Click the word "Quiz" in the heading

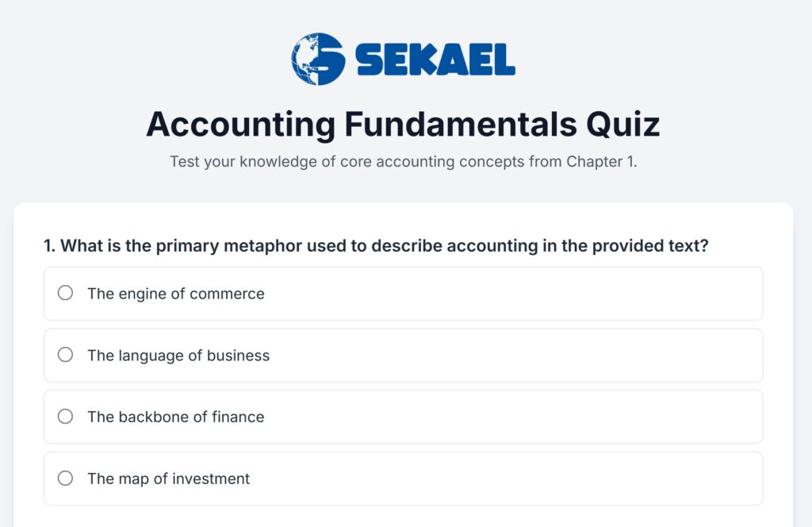pos(622,125)
